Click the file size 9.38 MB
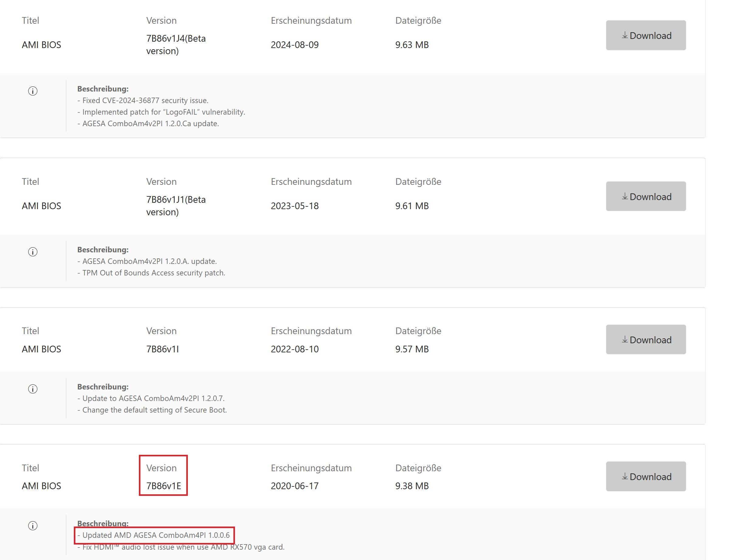Image resolution: width=734 pixels, height=560 pixels. 412,486
